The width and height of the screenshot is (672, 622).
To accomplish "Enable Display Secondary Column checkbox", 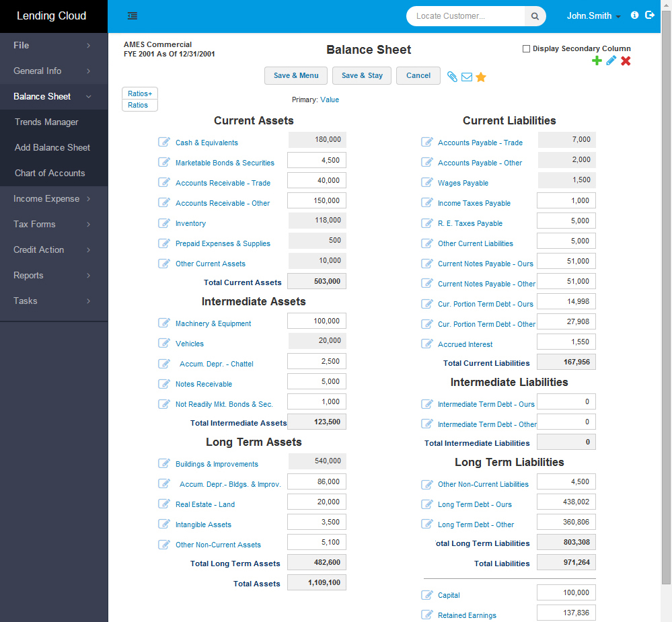I will (526, 48).
